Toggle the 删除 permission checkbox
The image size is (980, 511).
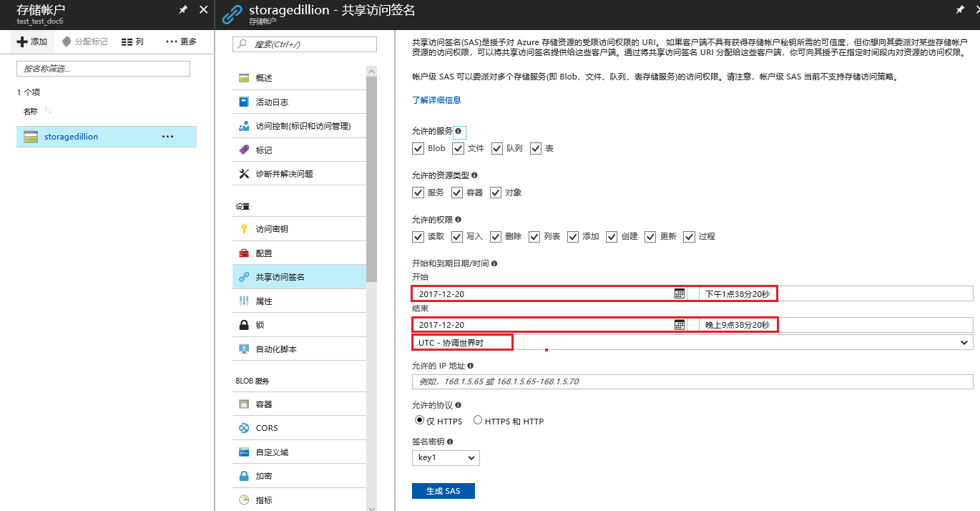496,237
